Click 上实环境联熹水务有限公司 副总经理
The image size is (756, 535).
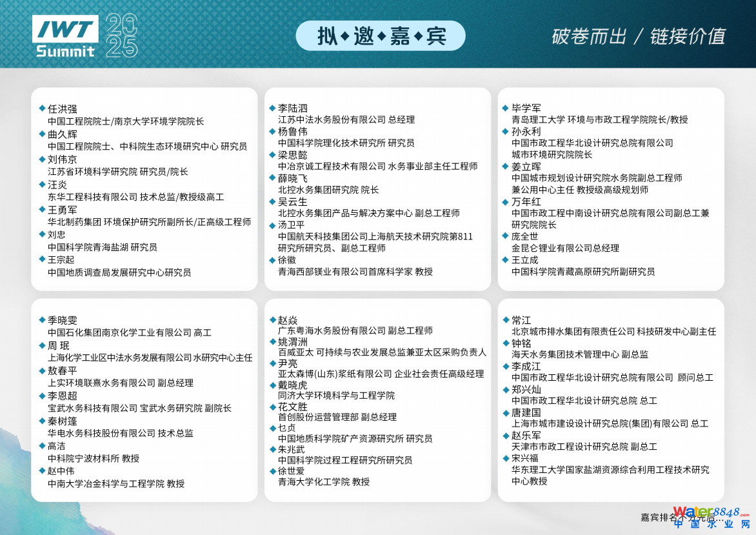tap(120, 383)
